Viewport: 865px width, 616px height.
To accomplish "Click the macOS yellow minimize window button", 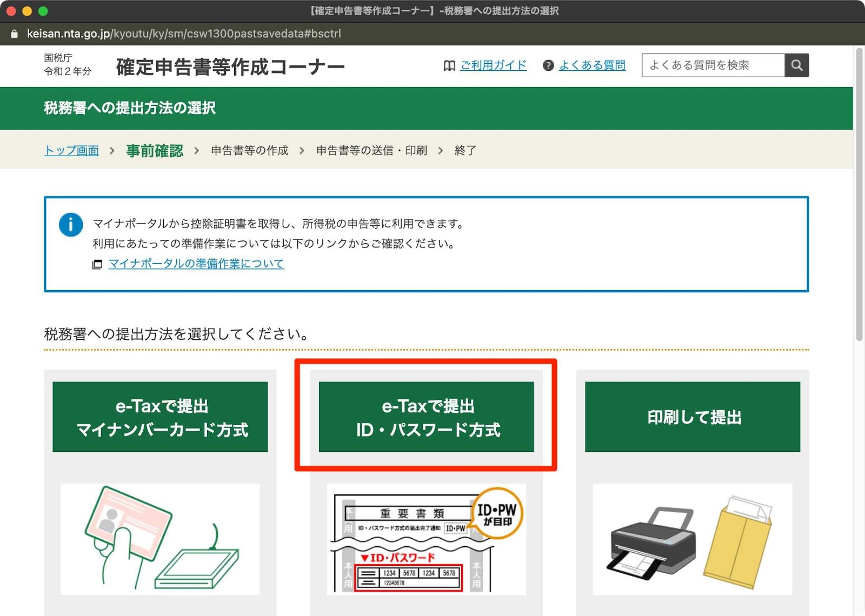I will pos(27,11).
